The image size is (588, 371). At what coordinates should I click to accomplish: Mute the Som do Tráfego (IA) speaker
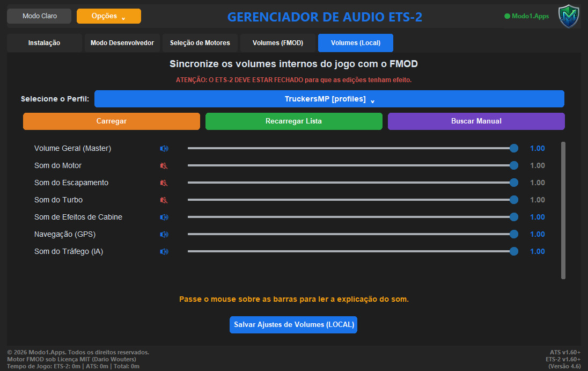click(164, 252)
